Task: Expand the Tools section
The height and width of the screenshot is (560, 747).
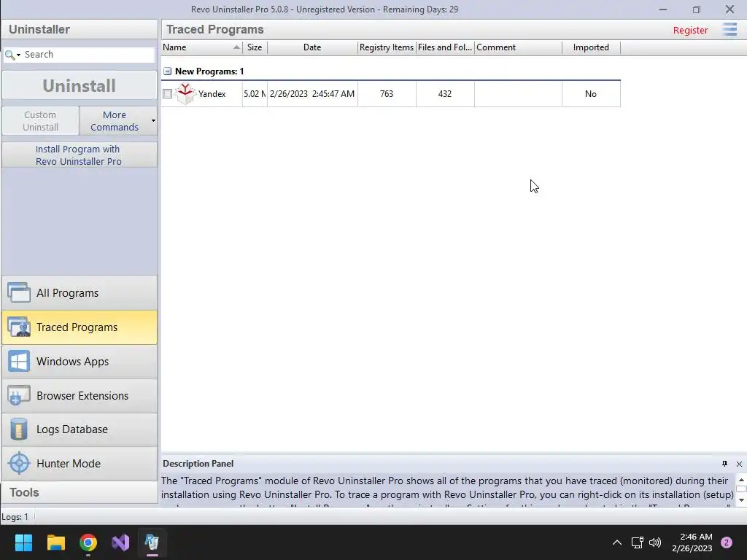Action: tap(79, 492)
